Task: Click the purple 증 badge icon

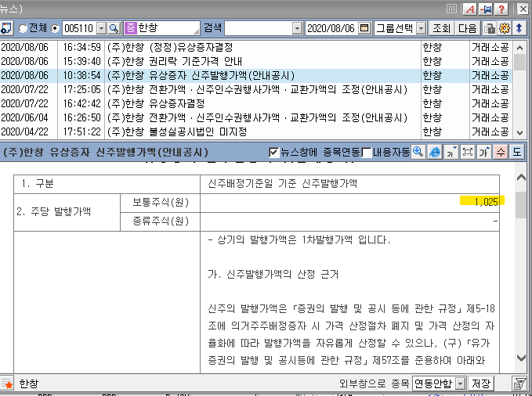Action: click(130, 28)
